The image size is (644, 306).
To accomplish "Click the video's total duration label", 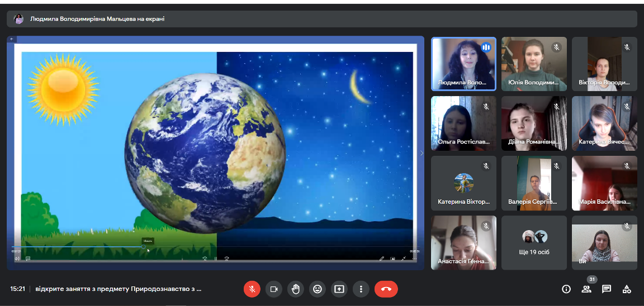I will [x=414, y=251].
